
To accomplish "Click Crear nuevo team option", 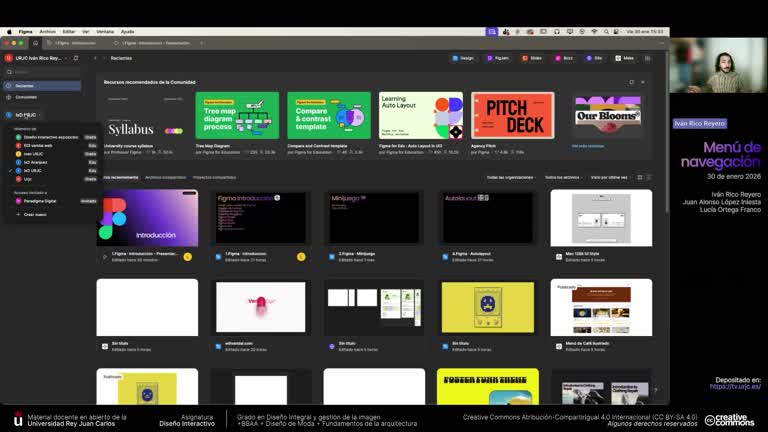I will coord(32,215).
